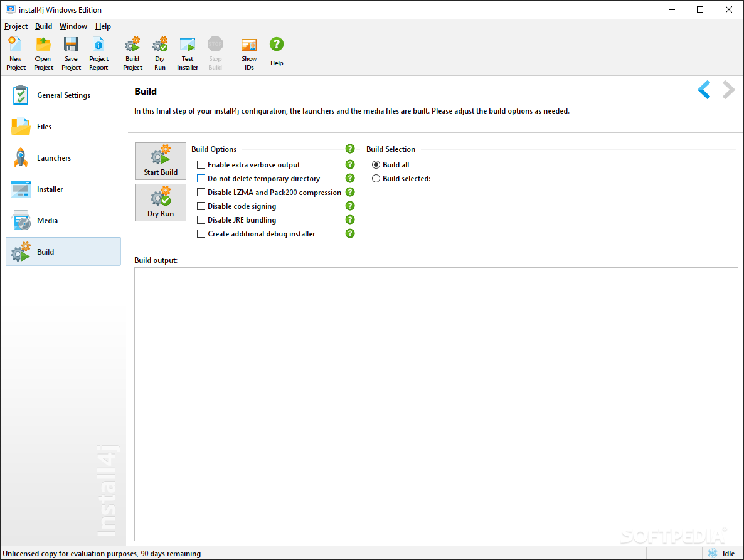The image size is (744, 560).
Task: Open the Project Report toolbar icon
Action: pyautogui.click(x=98, y=53)
